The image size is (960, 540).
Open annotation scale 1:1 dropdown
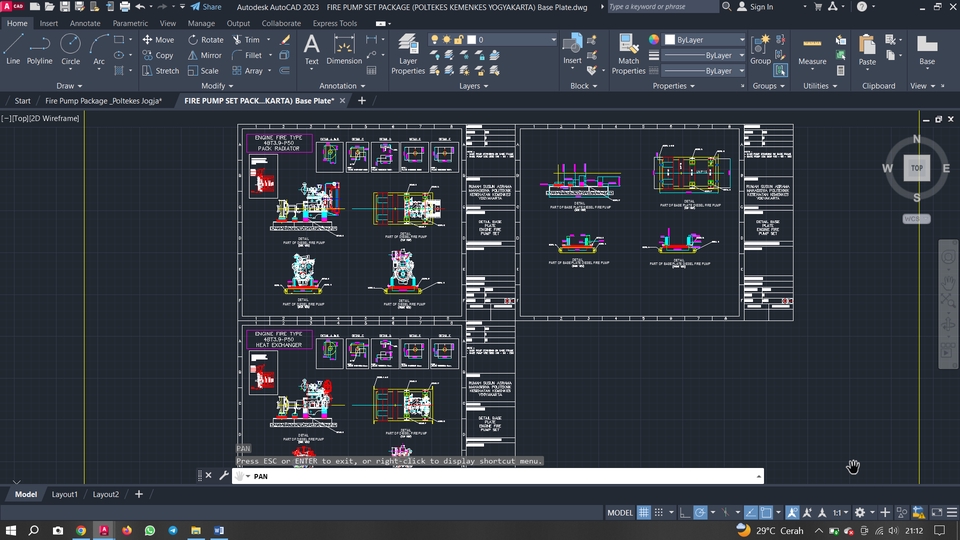click(x=839, y=512)
